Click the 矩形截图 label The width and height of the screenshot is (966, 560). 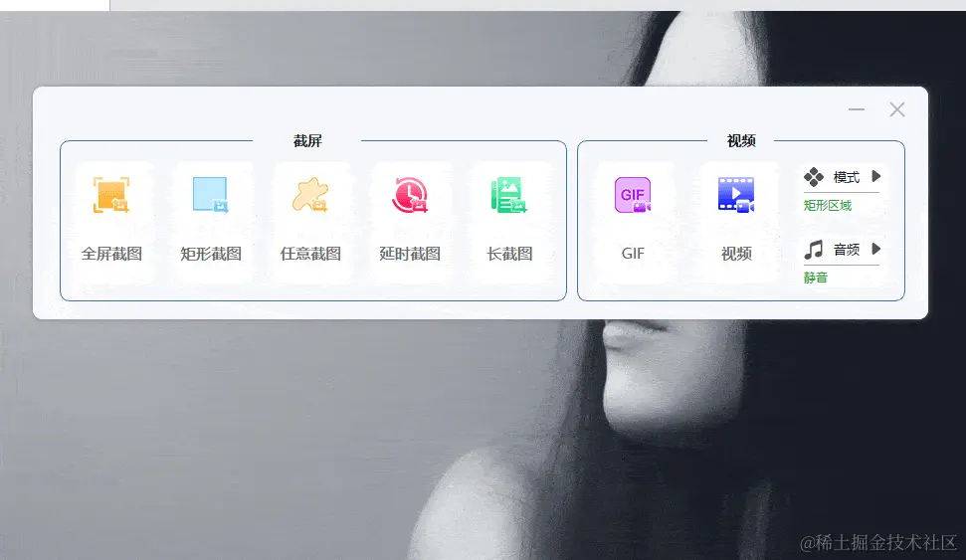tap(211, 254)
